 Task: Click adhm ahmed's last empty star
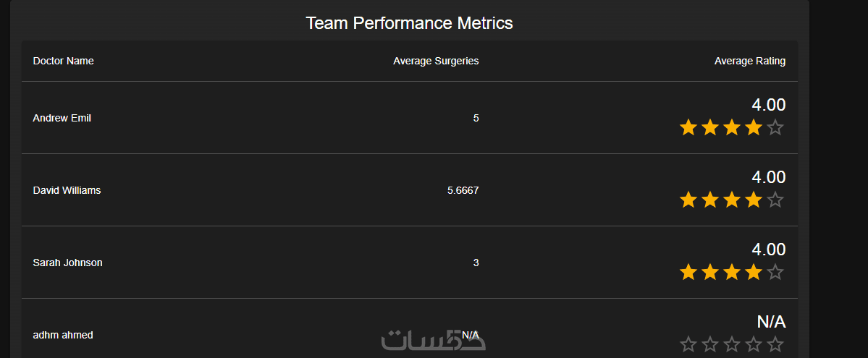point(775,344)
